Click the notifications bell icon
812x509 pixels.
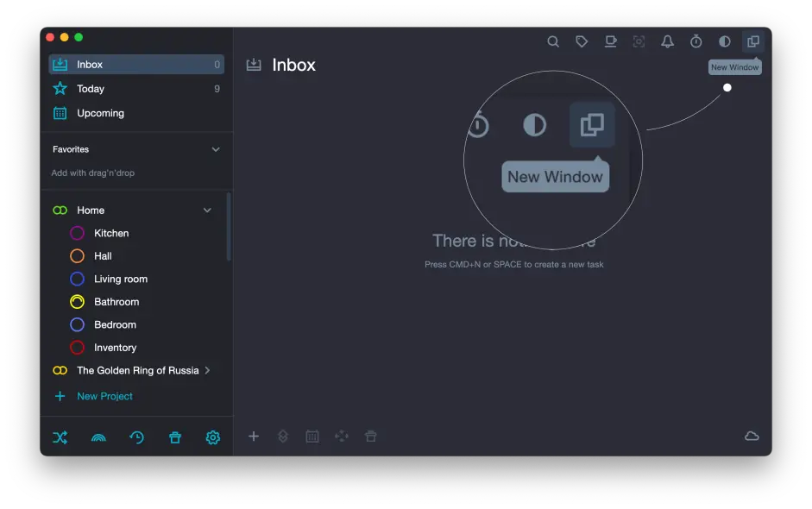click(x=667, y=41)
